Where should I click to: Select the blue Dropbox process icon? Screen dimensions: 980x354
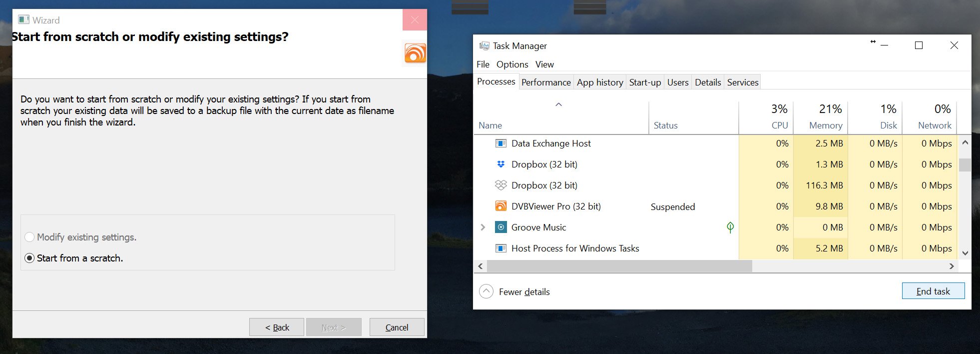(500, 164)
